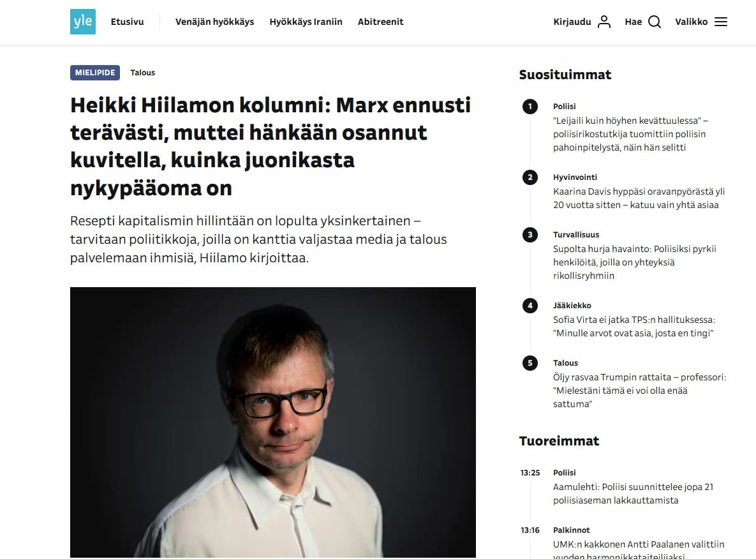Read the Kaarina Davis oravanpyörä article

[639, 198]
